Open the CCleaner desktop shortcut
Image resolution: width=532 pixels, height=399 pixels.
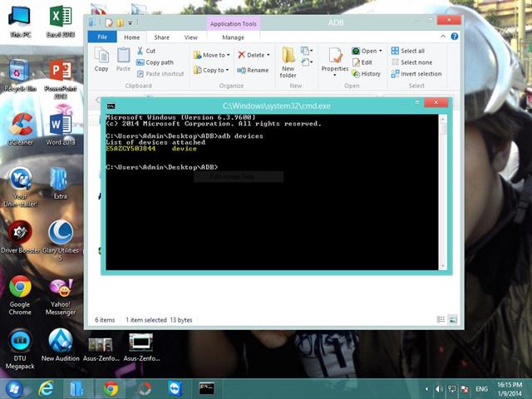coord(20,125)
